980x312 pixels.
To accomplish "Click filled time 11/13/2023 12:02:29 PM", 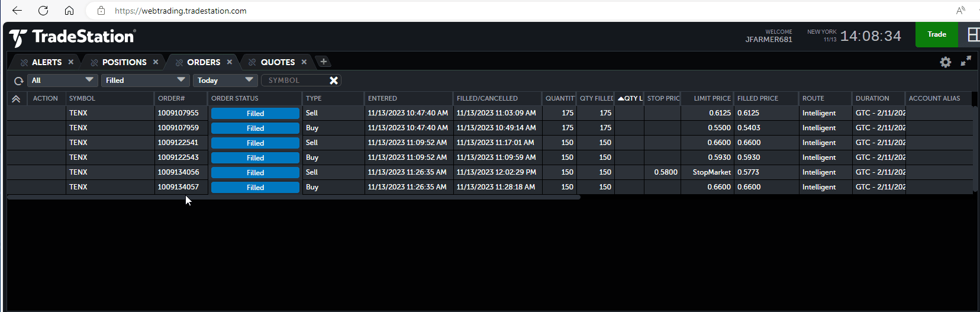I will [x=498, y=172].
